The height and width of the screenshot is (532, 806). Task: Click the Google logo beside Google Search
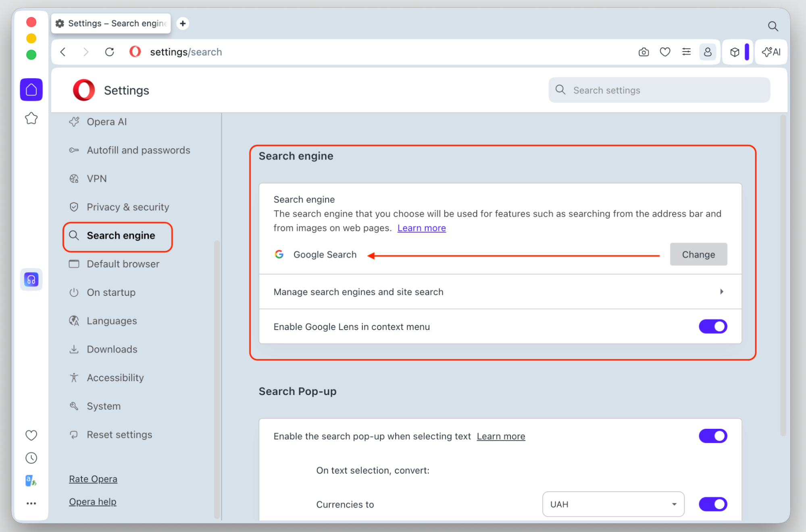pyautogui.click(x=279, y=254)
